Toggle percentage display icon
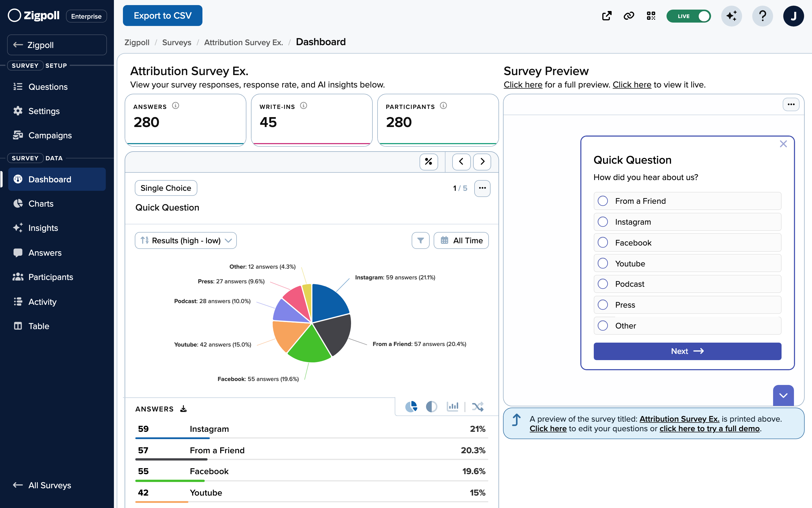This screenshot has width=812, height=508. (x=429, y=162)
